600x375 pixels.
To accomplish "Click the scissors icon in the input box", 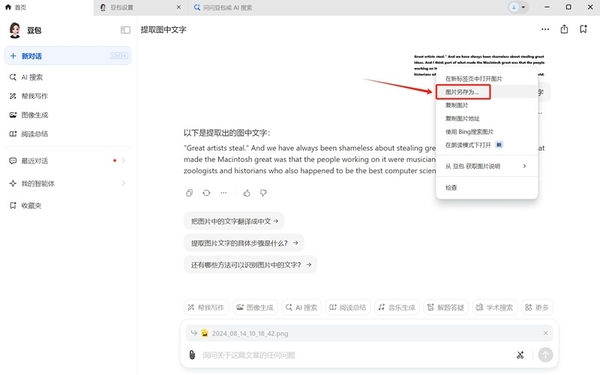I will tap(520, 355).
